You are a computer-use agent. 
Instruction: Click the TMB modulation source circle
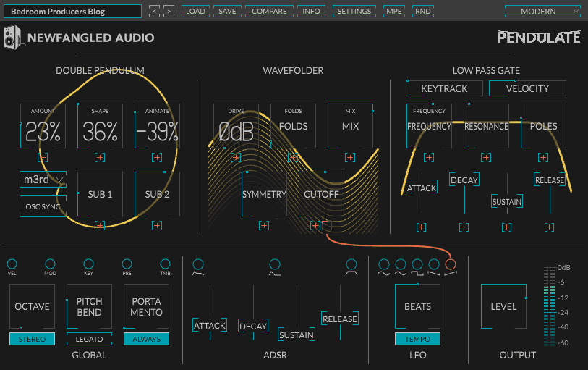tap(165, 264)
